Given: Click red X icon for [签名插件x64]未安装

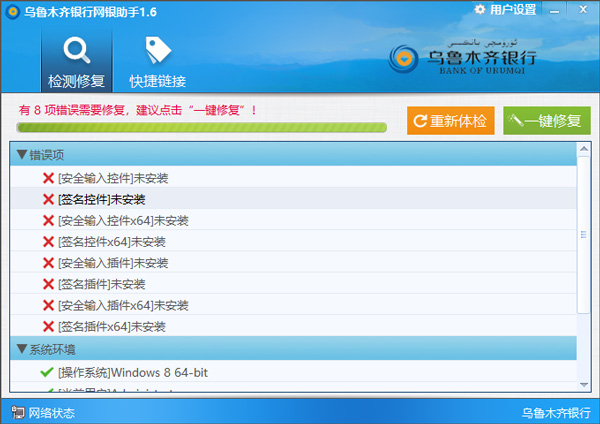Looking at the screenshot, I should pos(48,326).
